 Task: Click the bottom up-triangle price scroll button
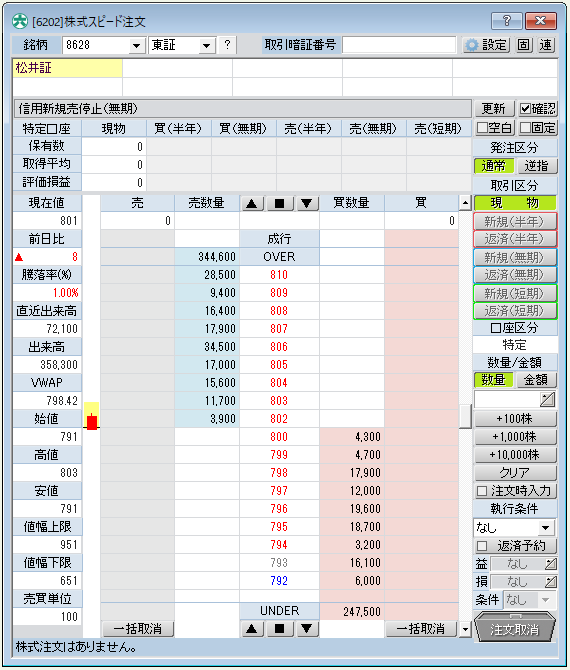pos(252,629)
